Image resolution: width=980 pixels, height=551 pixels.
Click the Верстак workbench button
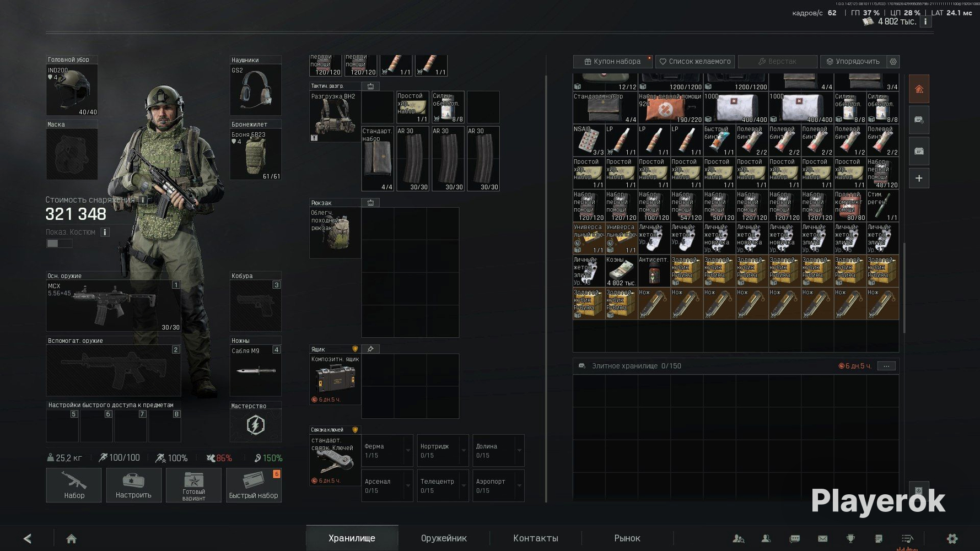pos(777,62)
